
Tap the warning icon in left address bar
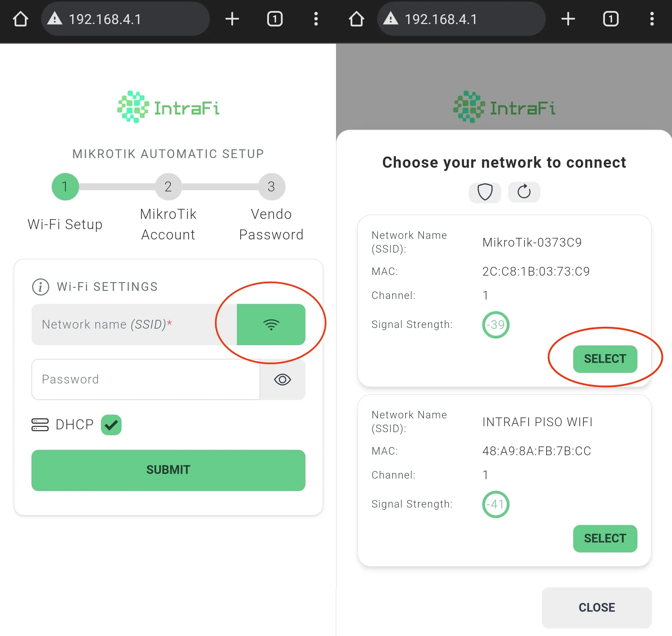point(55,18)
